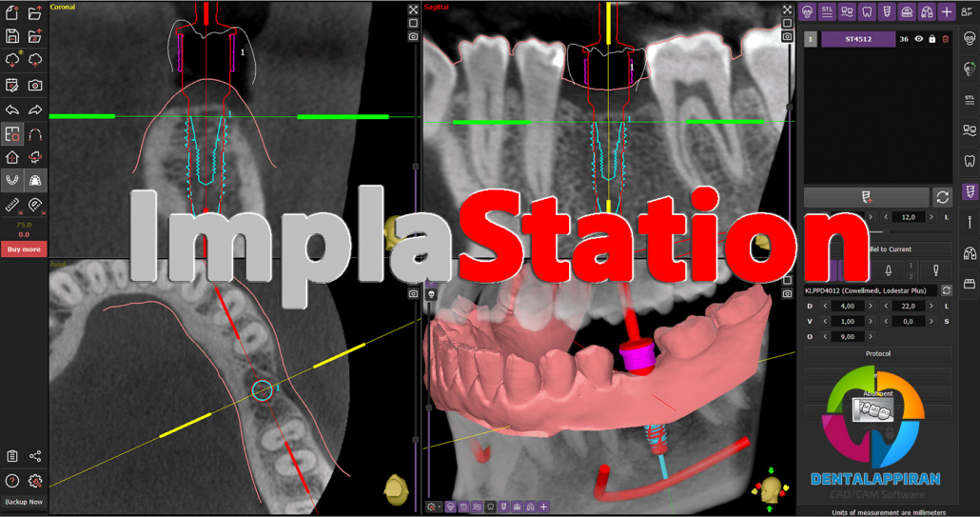Save project with floppy disk icon
Screen dimensions: 980x517
pos(11,36)
